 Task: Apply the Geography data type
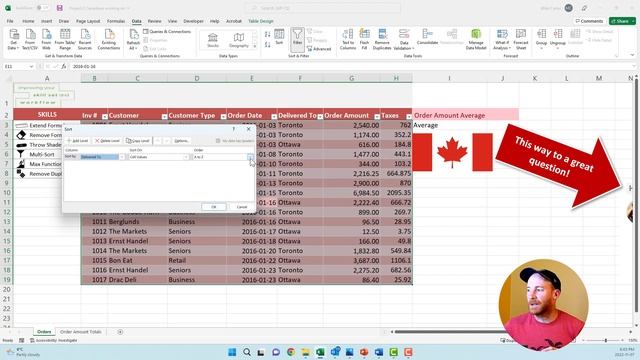tap(239, 40)
